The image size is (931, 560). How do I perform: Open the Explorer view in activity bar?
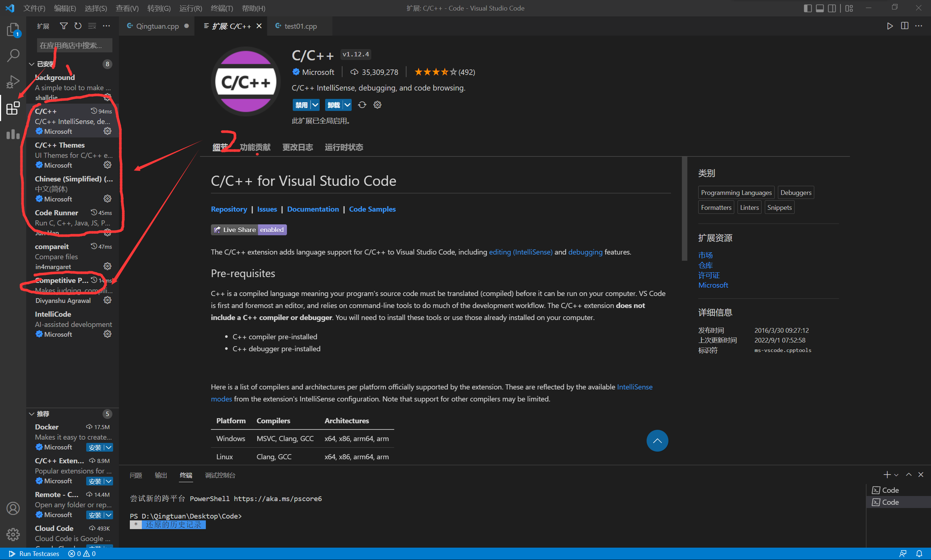click(x=13, y=29)
